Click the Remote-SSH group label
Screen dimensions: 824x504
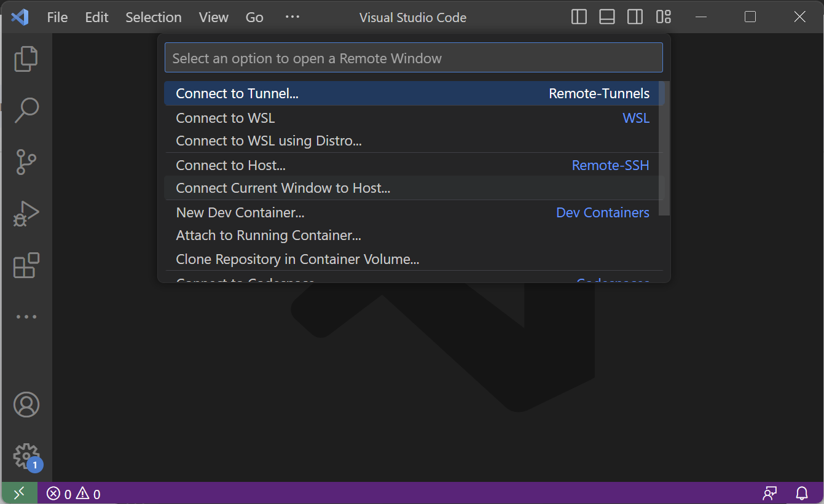(610, 165)
